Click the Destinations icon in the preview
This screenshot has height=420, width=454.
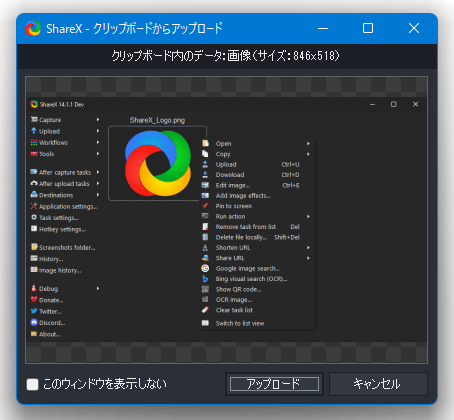point(34,195)
